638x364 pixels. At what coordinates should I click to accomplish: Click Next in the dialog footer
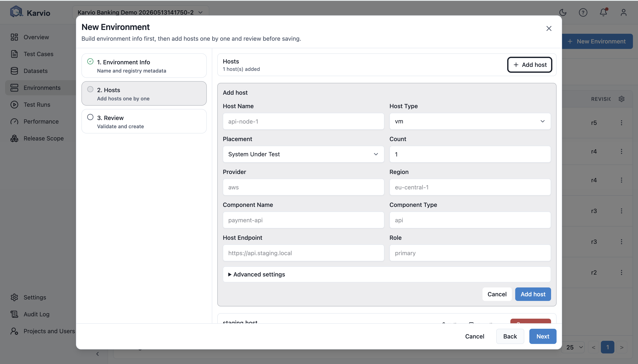(543, 337)
